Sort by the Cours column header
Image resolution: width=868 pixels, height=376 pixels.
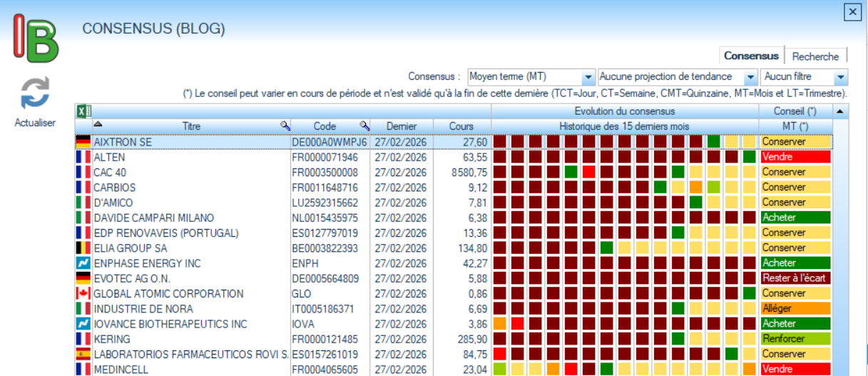(x=461, y=126)
